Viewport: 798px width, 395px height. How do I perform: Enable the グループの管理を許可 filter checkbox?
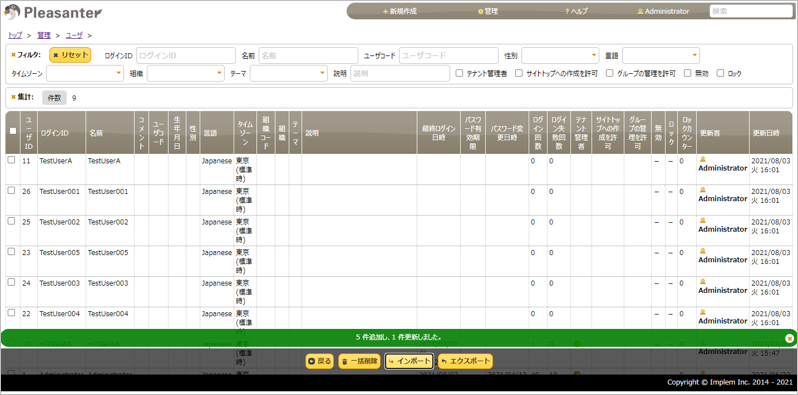click(x=610, y=73)
